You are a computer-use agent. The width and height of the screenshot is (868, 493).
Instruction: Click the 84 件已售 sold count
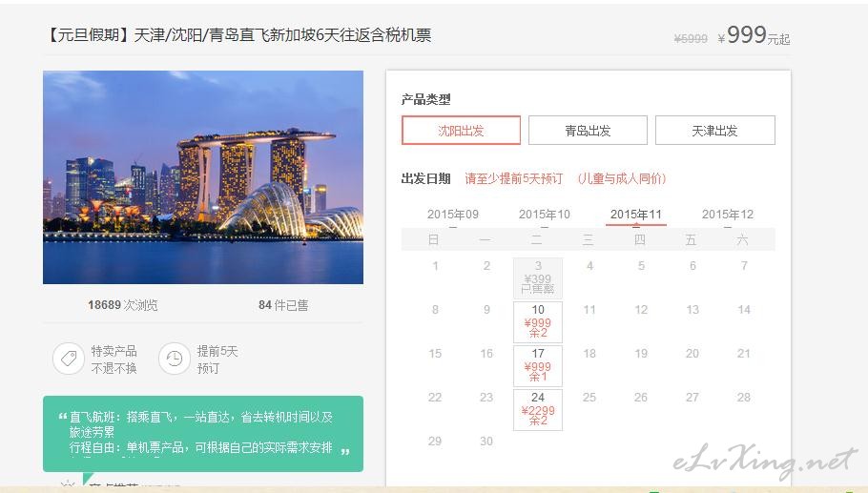[x=283, y=305]
